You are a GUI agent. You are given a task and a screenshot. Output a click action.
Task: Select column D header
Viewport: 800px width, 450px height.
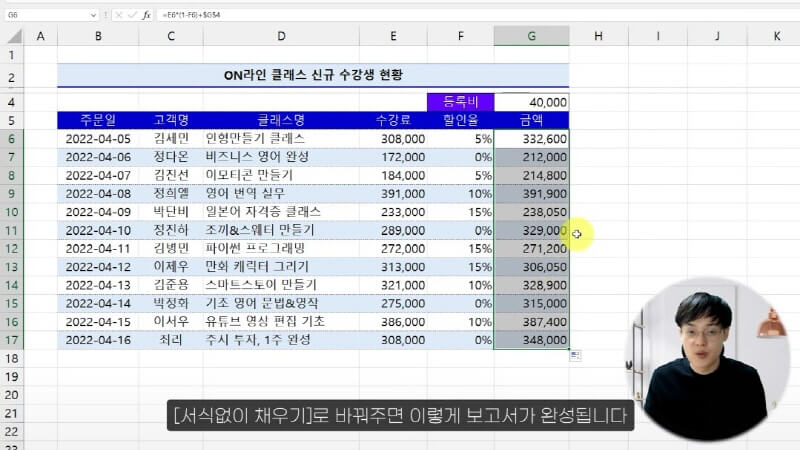click(281, 36)
